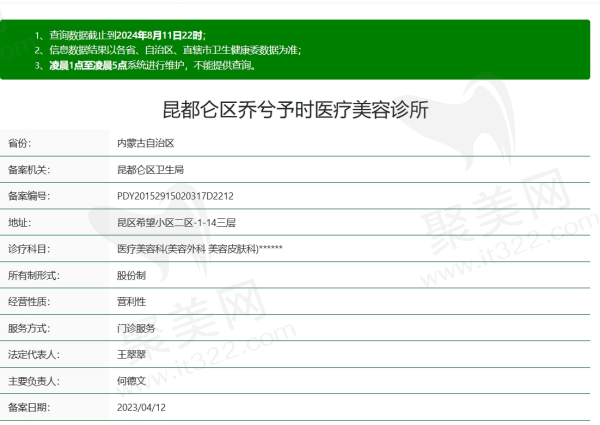The image size is (600, 425).
Task: Select the 所有制形式 label
Action: pyautogui.click(x=34, y=275)
